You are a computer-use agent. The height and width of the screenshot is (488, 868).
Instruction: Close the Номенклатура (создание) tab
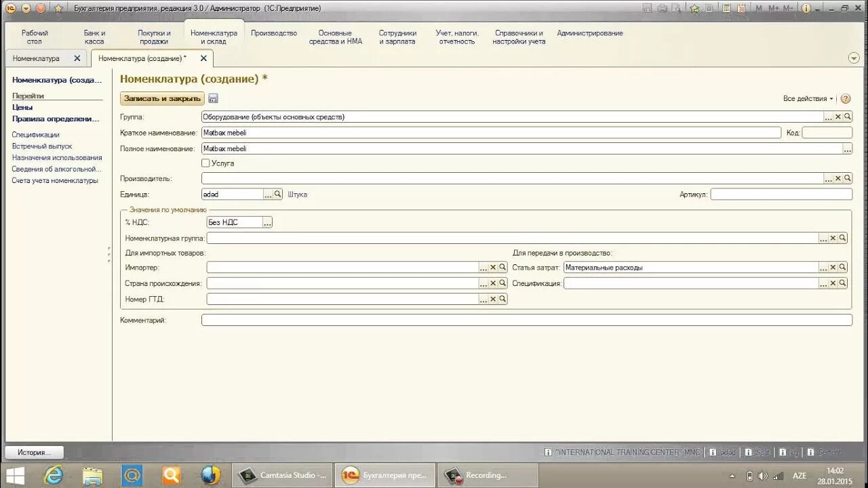click(x=203, y=58)
